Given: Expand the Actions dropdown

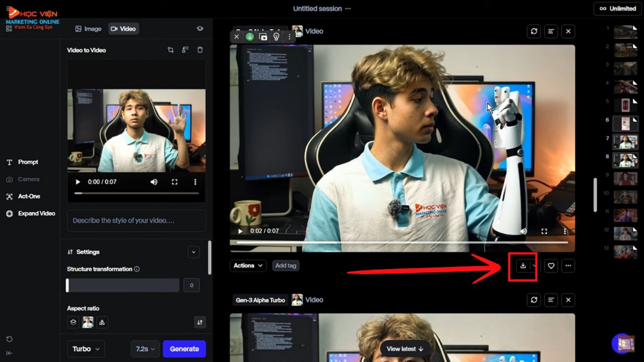Looking at the screenshot, I should [x=248, y=265].
